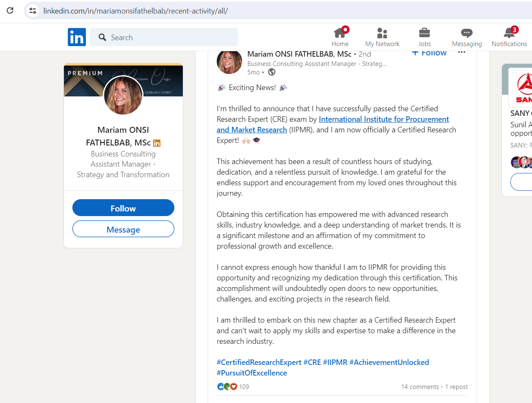The width and height of the screenshot is (532, 403).
Task: Click the Message button
Action: click(123, 229)
